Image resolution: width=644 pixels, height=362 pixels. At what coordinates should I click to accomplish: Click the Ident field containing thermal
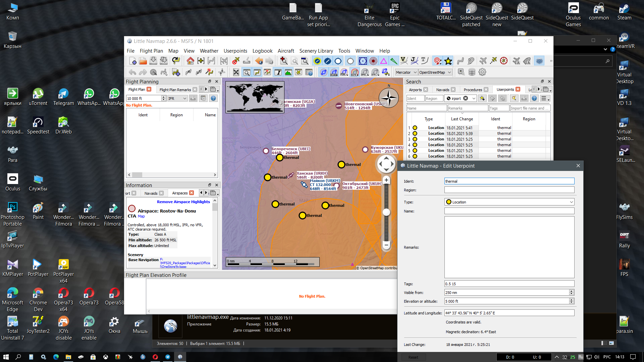tap(509, 181)
